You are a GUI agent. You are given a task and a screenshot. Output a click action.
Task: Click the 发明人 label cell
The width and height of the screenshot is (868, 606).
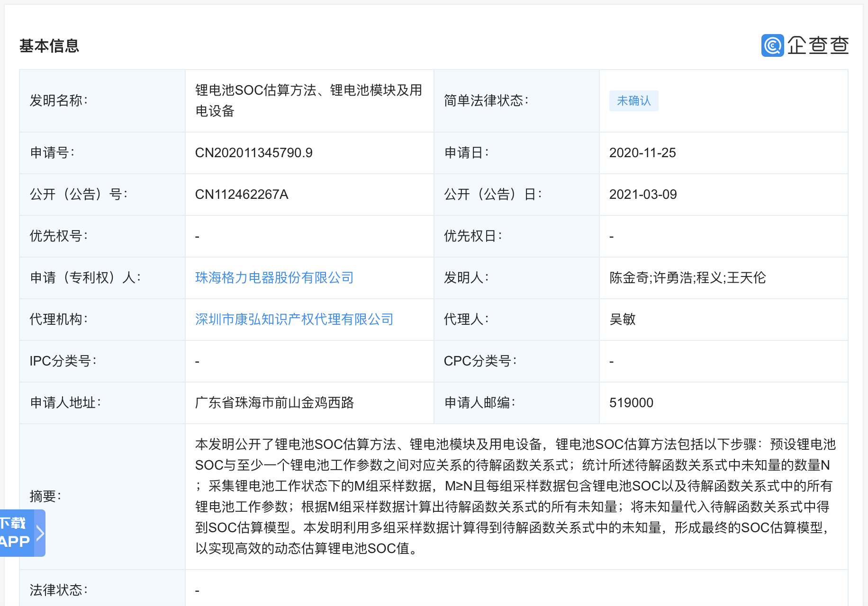coord(516,278)
